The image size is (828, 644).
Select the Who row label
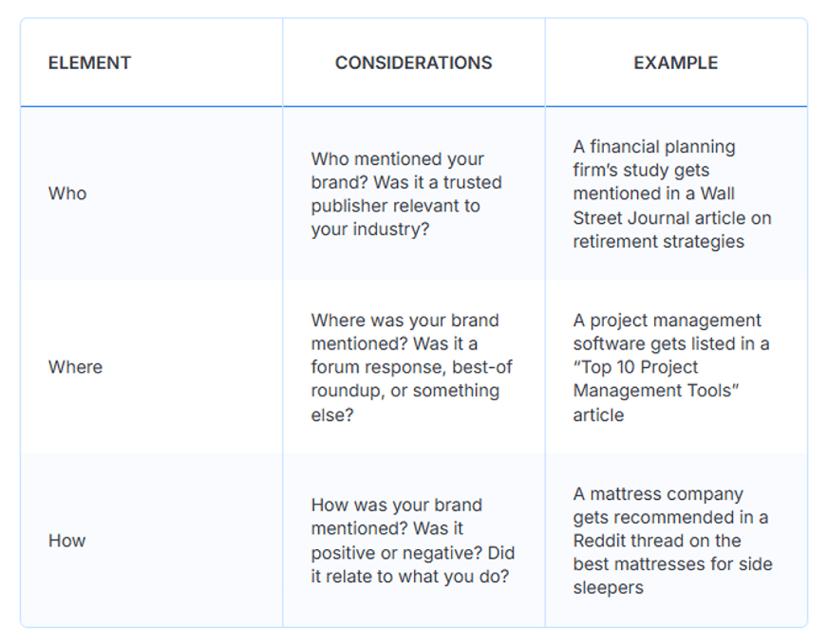[x=67, y=193]
